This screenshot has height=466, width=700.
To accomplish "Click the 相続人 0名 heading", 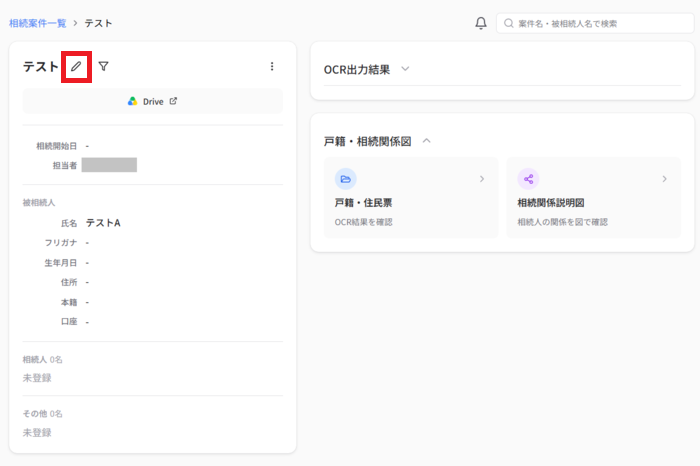I will [42, 360].
